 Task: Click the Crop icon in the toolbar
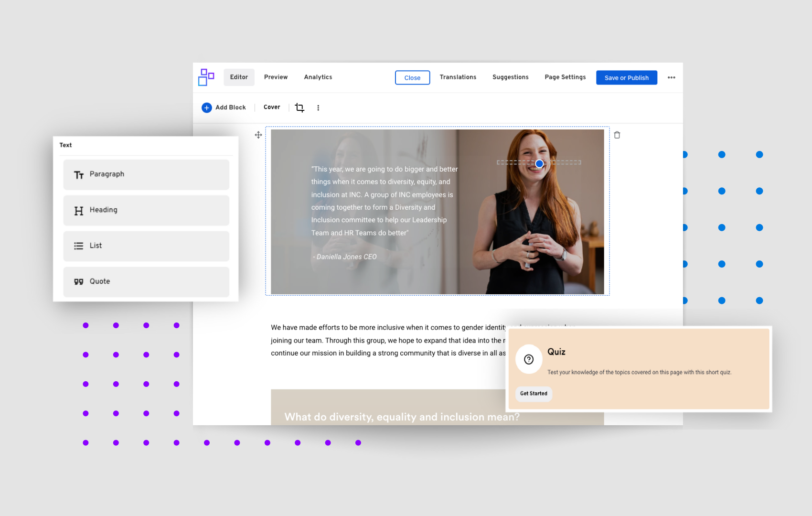pyautogui.click(x=299, y=107)
